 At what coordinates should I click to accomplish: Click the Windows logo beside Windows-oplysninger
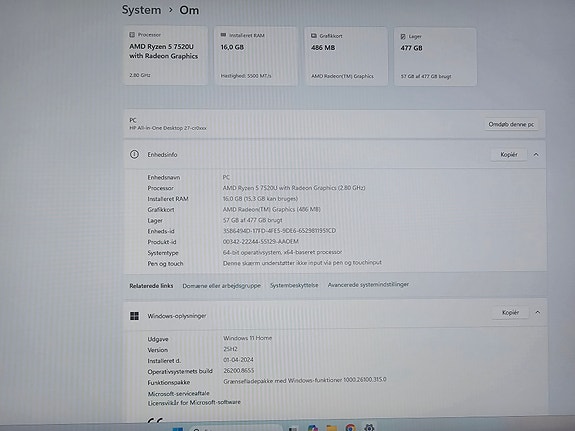tap(135, 316)
